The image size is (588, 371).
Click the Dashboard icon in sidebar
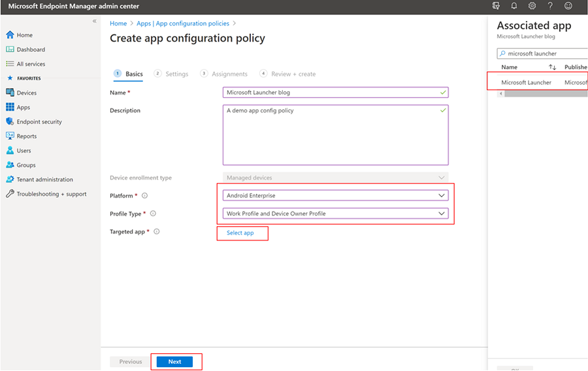[x=10, y=50]
